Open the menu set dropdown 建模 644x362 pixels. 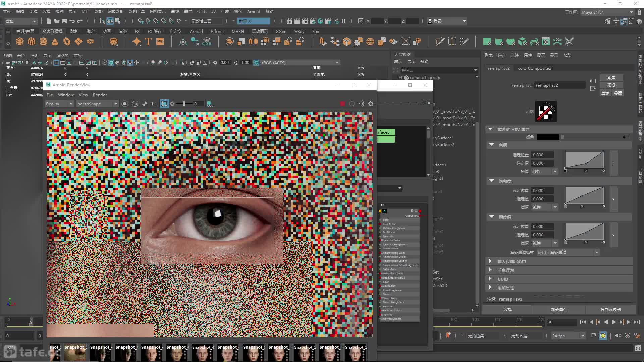(x=20, y=21)
